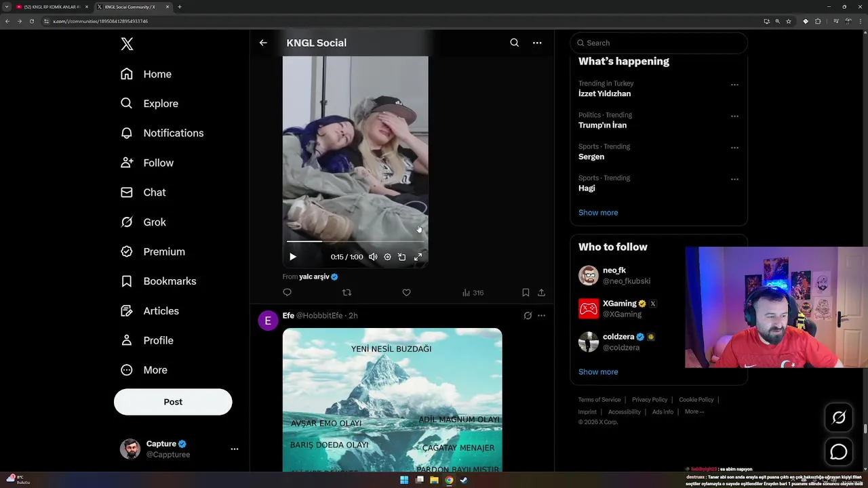This screenshot has height=488, width=868.
Task: Open Notifications page
Action: click(x=161, y=133)
